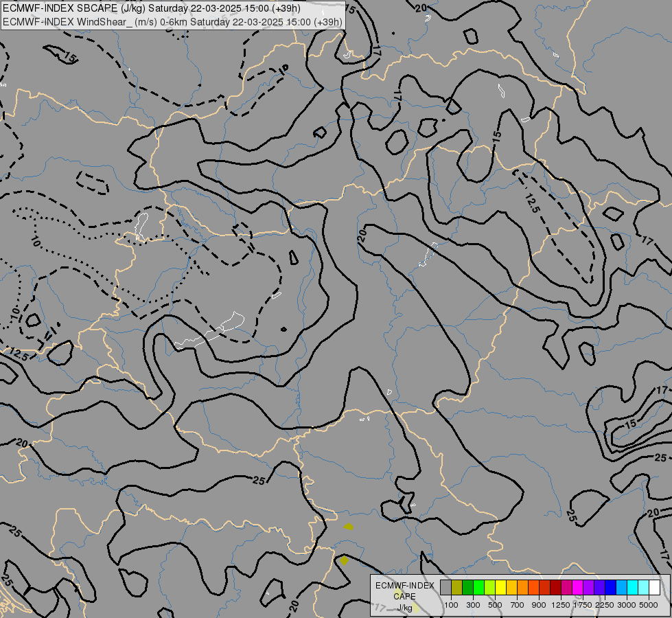Image resolution: width=672 pixels, height=618 pixels.
Task: Click the cyan swatch right of the 3000 tick
Action: click(x=632, y=587)
